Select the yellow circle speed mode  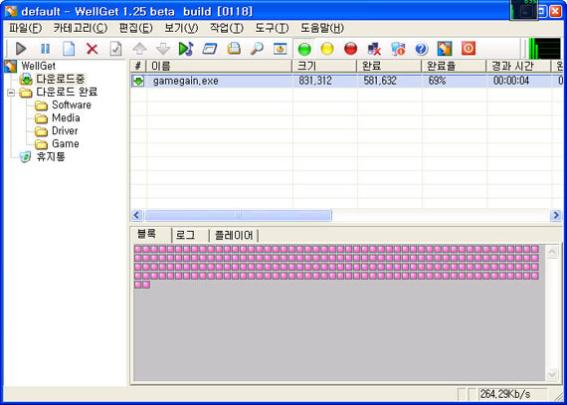point(327,49)
